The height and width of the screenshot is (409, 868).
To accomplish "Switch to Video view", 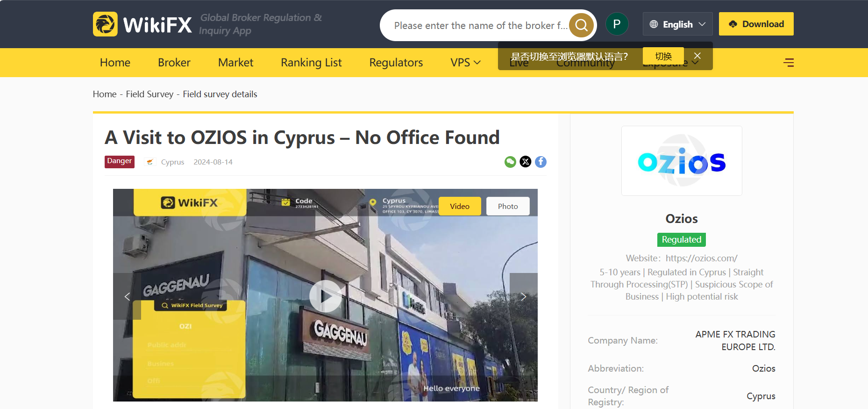I will tap(460, 206).
